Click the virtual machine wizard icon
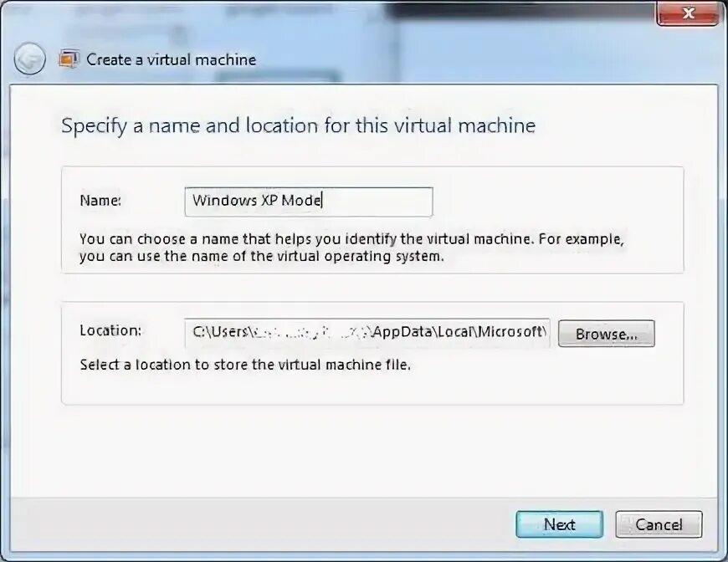728x562 pixels. (x=69, y=59)
